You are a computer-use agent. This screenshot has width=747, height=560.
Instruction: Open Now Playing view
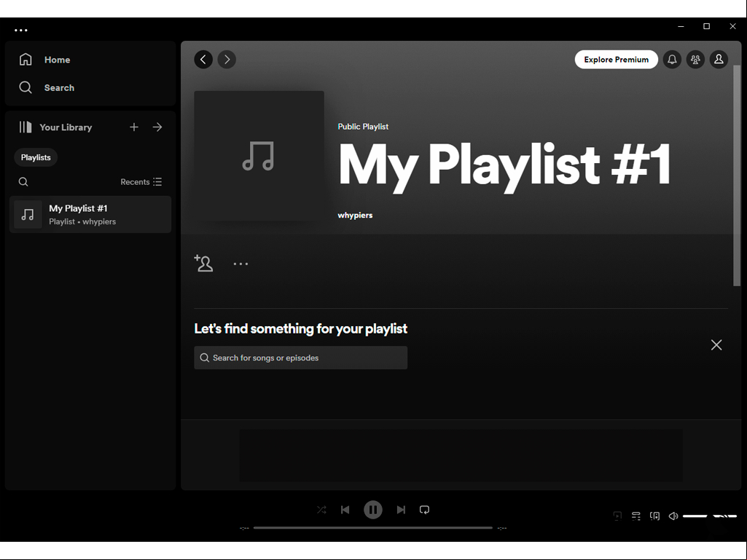click(617, 516)
